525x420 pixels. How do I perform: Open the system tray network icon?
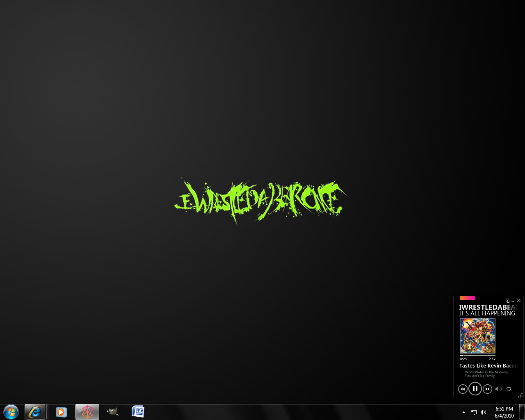point(474,412)
